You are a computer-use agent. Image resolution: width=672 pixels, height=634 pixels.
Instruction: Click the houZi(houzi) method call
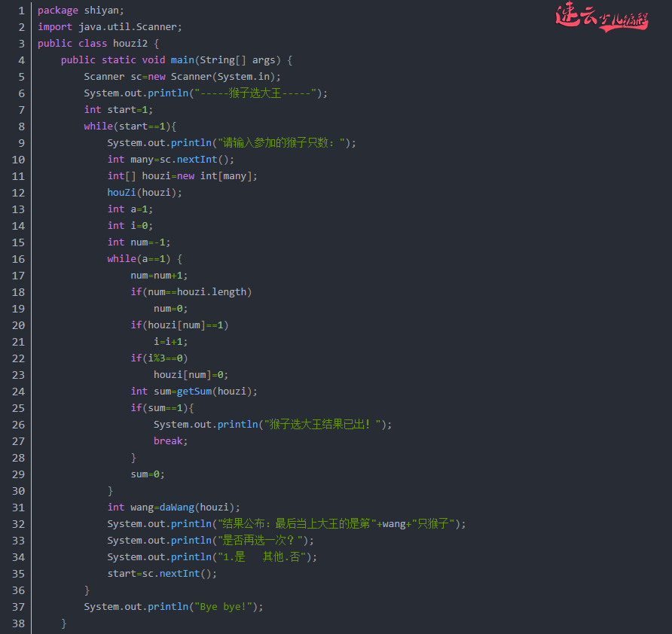point(145,193)
